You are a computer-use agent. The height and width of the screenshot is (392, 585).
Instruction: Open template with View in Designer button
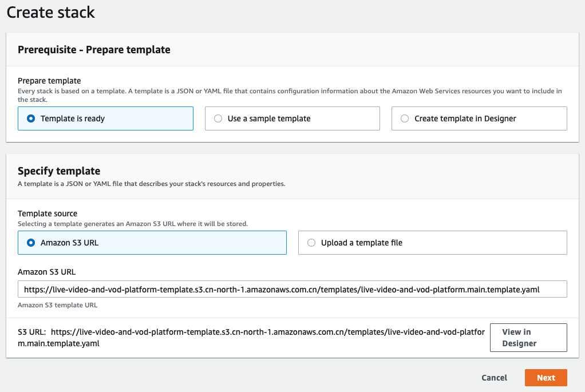[528, 338]
